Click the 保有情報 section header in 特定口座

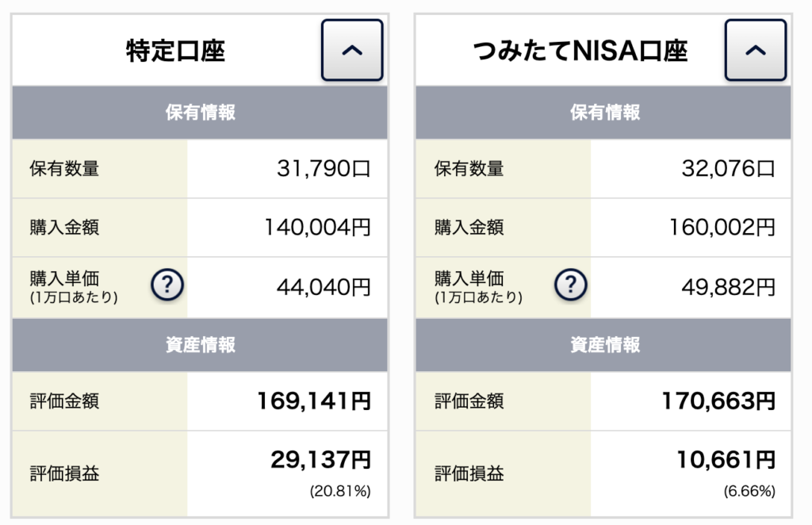pyautogui.click(x=200, y=113)
